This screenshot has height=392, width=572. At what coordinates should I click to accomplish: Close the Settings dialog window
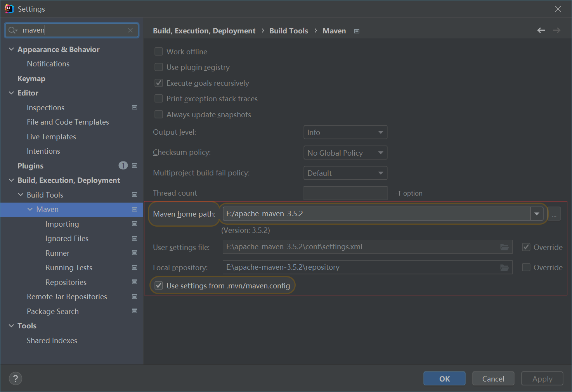558,9
